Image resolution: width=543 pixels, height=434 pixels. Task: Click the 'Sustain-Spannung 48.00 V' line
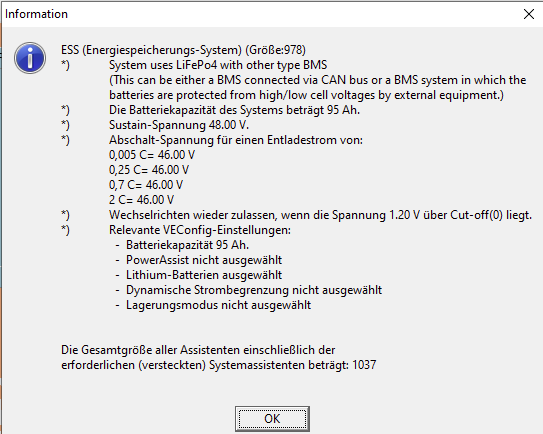[179, 125]
